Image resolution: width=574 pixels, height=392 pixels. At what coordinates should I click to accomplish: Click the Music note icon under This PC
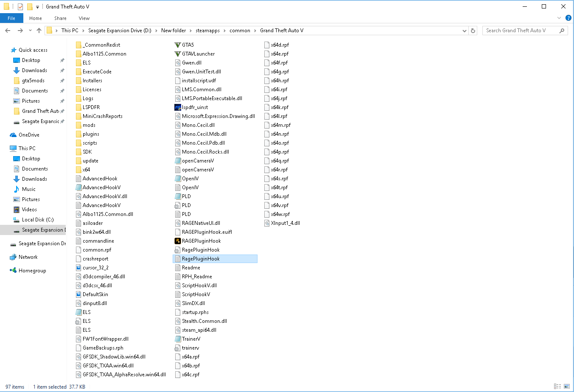click(17, 189)
